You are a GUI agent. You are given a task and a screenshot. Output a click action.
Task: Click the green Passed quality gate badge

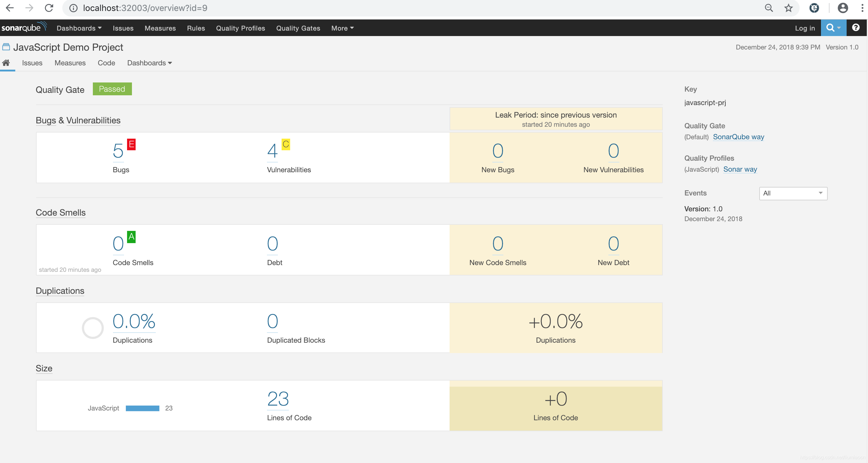point(112,89)
